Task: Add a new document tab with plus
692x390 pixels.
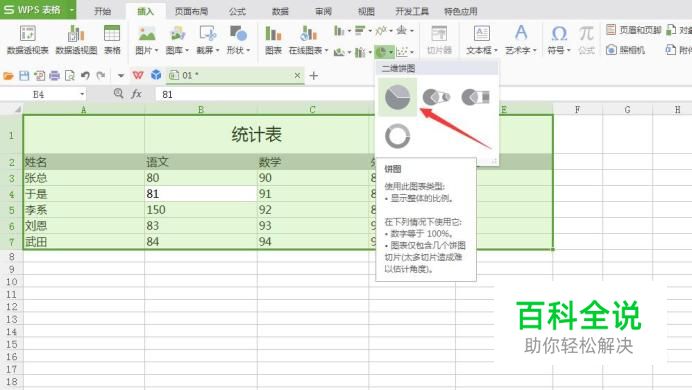Action: click(x=314, y=76)
